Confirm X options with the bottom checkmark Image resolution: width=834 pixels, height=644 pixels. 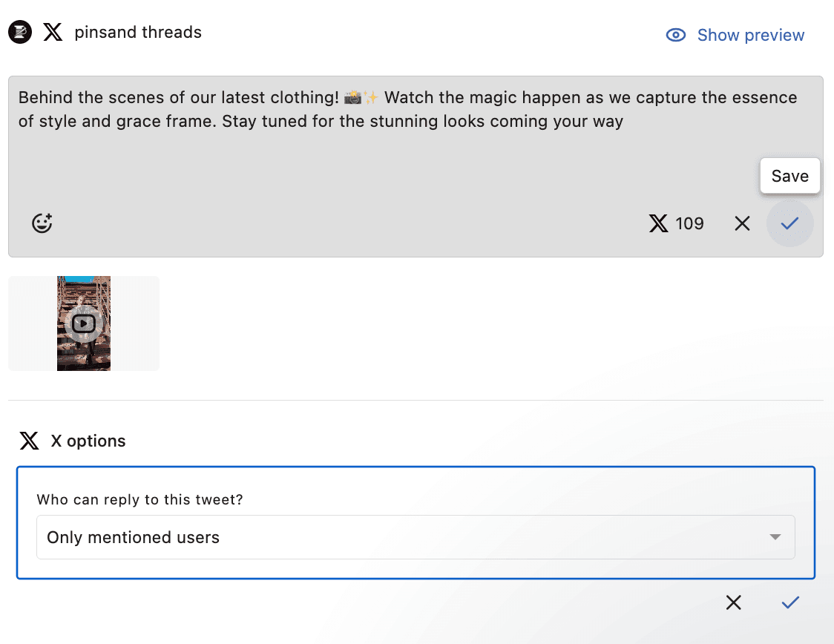coord(790,602)
